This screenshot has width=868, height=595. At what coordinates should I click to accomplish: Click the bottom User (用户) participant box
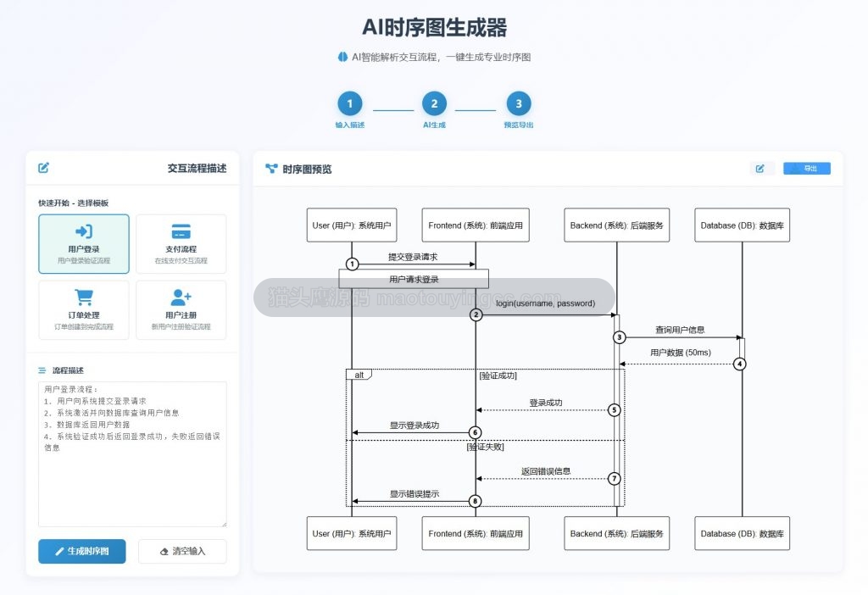[352, 534]
